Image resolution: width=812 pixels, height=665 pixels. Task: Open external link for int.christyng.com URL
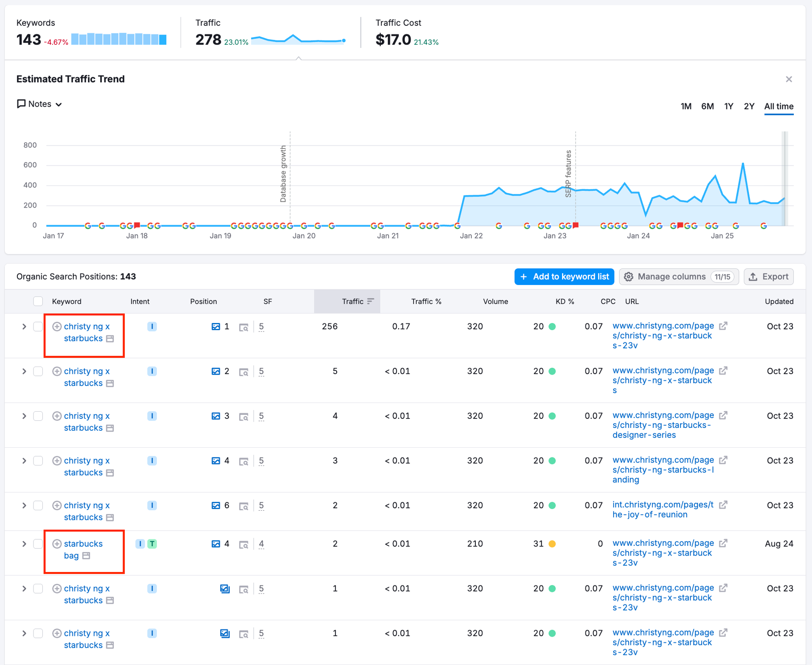coord(723,505)
